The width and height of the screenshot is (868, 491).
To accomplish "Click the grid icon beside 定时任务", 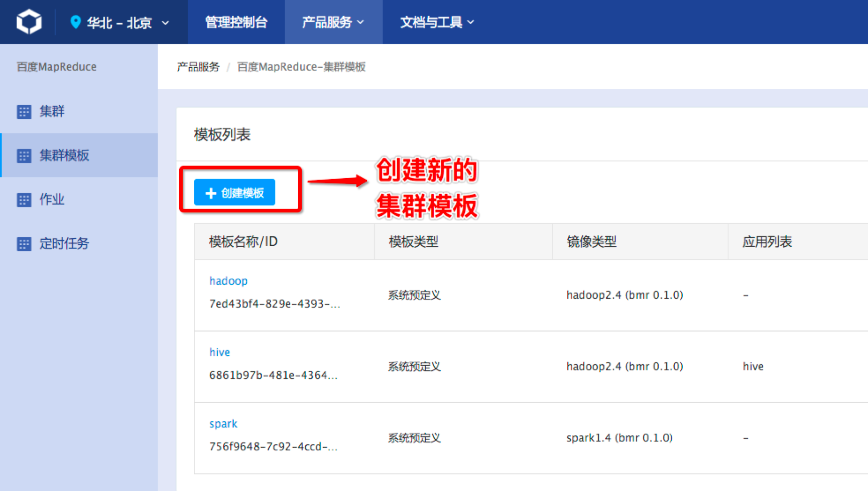I will 24,244.
